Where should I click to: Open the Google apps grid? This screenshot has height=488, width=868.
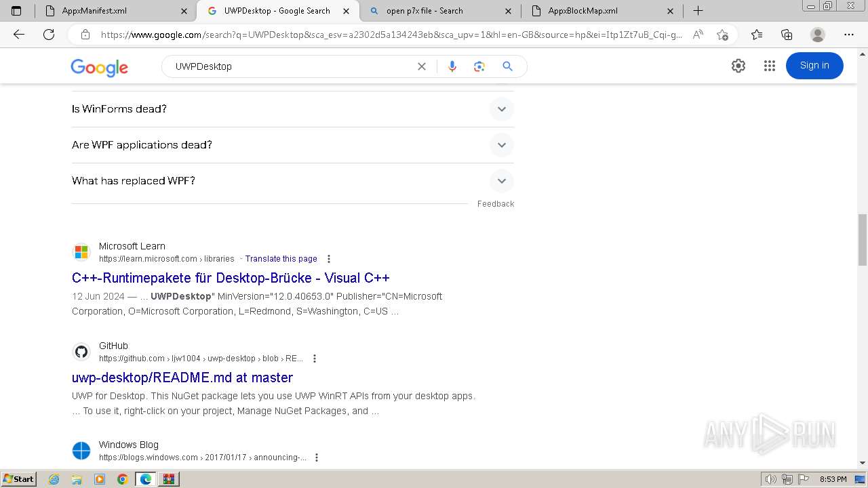pos(769,66)
